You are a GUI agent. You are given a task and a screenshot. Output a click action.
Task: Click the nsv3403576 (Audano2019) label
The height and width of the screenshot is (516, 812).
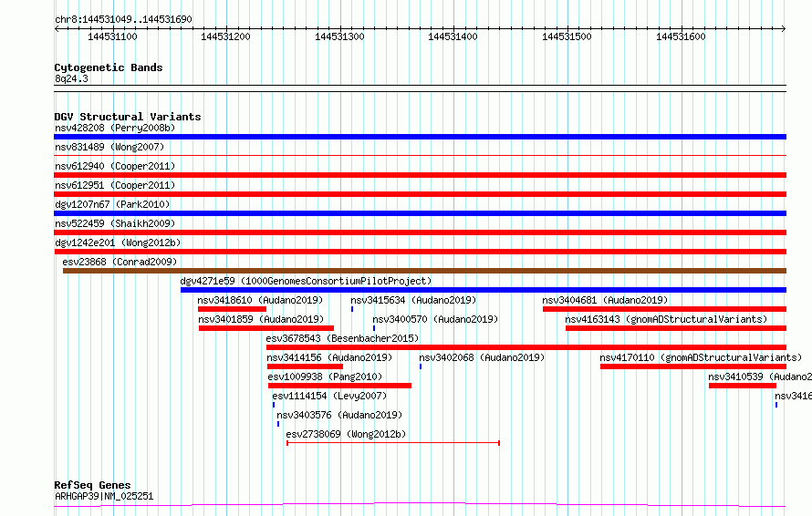[339, 415]
